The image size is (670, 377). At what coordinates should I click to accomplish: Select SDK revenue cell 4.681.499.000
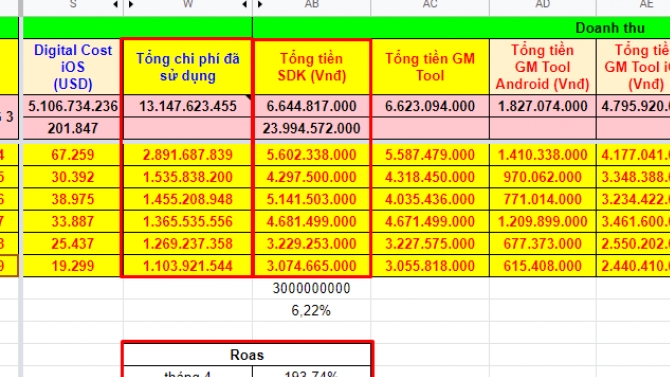[312, 221]
